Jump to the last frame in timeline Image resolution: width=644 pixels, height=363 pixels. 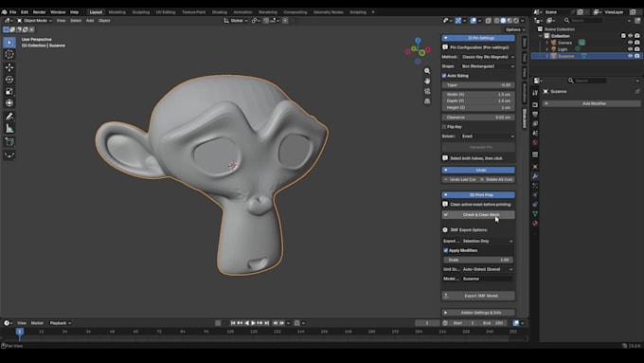coord(266,323)
